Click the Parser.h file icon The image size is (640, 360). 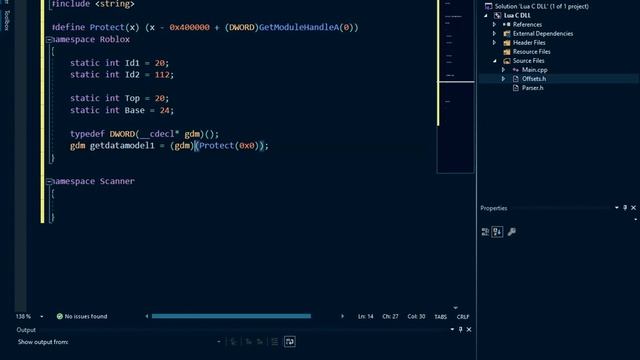[x=516, y=88]
